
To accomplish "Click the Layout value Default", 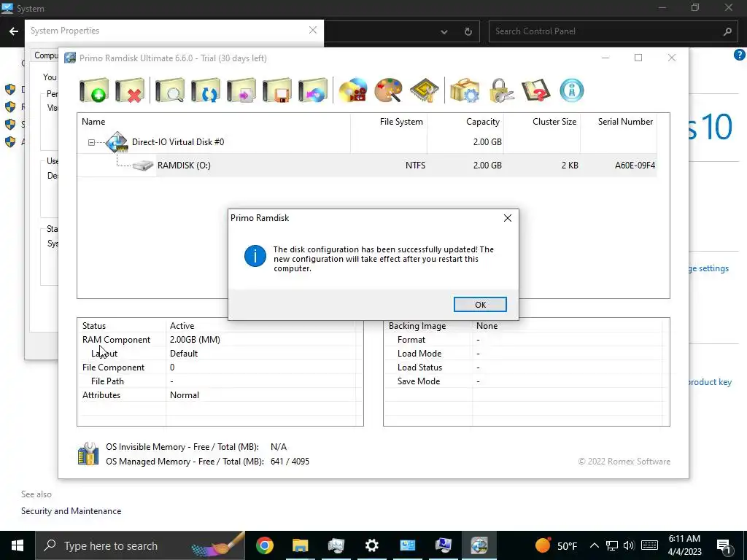I will (x=184, y=354).
